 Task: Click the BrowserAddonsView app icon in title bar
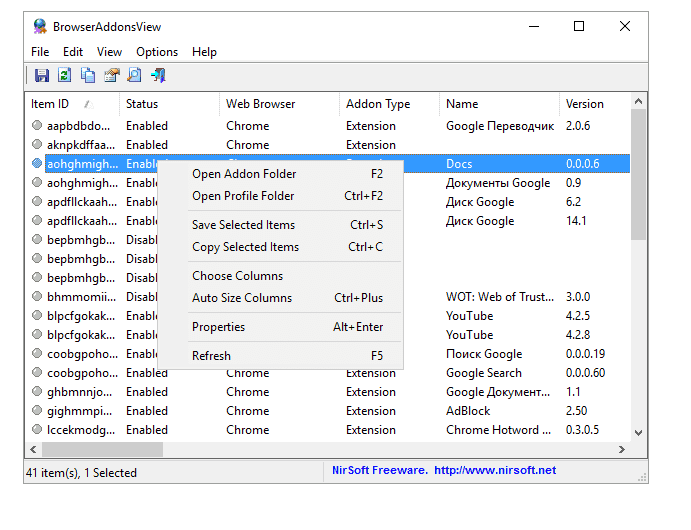point(39,27)
